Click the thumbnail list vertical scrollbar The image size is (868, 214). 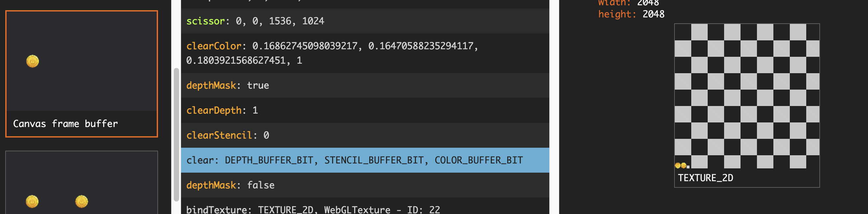pyautogui.click(x=176, y=135)
